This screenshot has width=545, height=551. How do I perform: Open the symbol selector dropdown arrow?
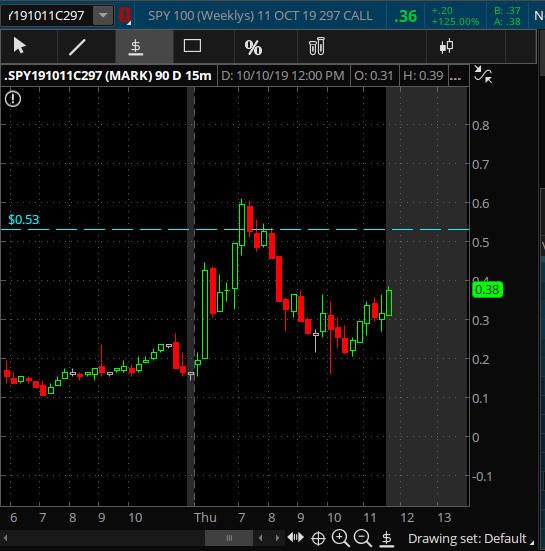click(103, 15)
